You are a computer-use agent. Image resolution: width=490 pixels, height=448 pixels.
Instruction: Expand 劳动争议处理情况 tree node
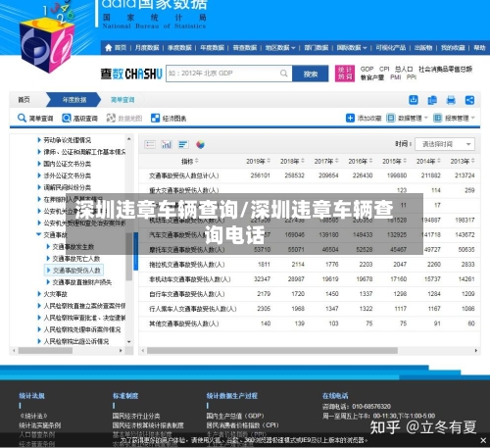pyautogui.click(x=39, y=140)
